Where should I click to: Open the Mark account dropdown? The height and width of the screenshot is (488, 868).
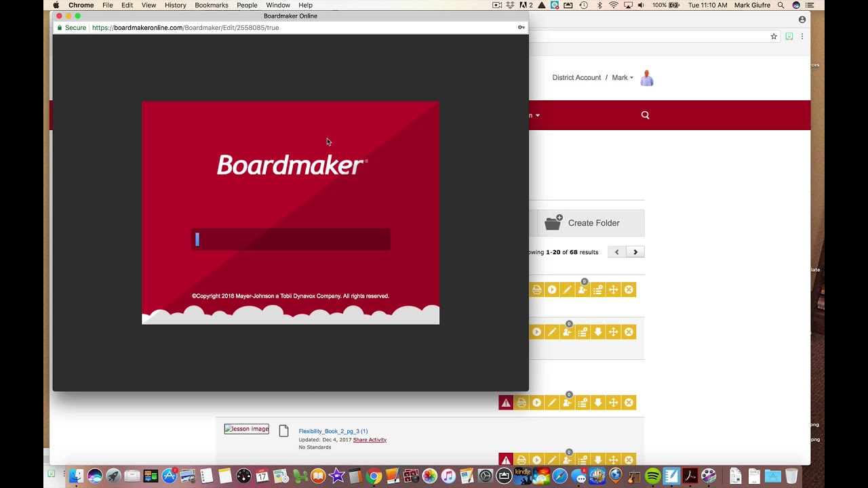tap(623, 78)
